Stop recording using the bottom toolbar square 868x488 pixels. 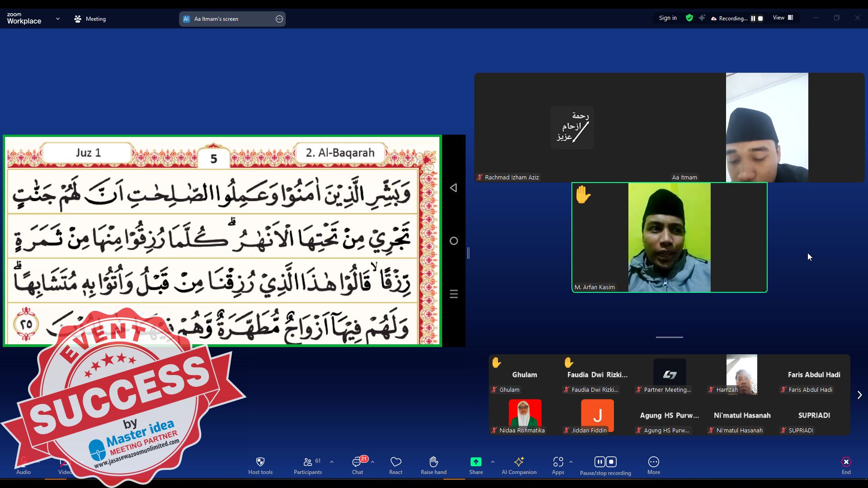coord(611,462)
